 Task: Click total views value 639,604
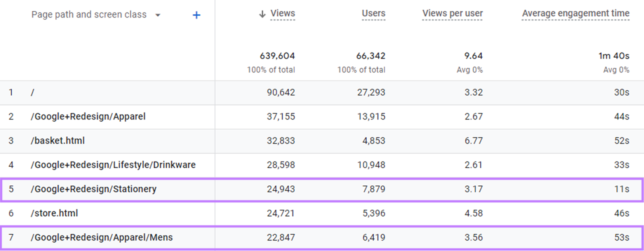277,56
